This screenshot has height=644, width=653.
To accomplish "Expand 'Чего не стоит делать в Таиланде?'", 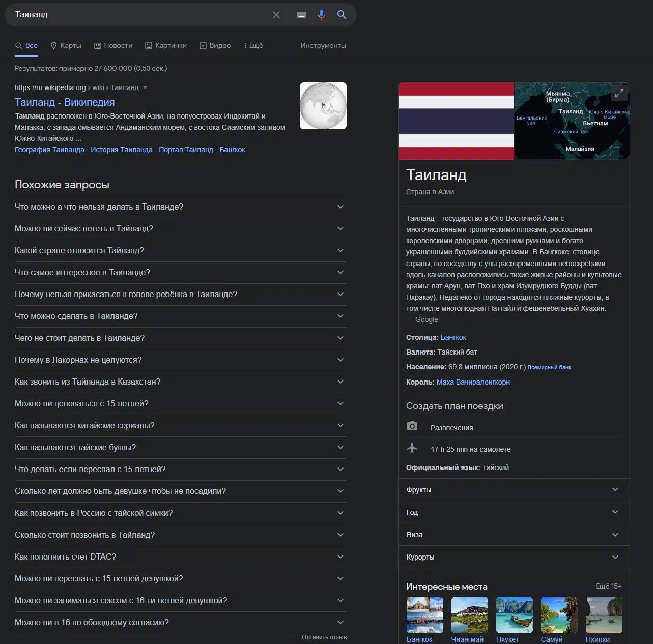I will pos(181,338).
